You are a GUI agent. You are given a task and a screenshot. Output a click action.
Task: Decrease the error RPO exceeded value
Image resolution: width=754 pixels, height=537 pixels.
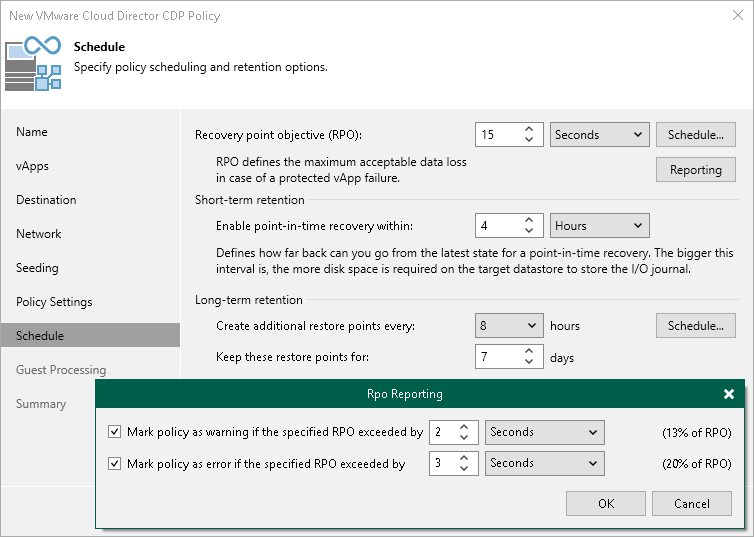pyautogui.click(x=464, y=468)
